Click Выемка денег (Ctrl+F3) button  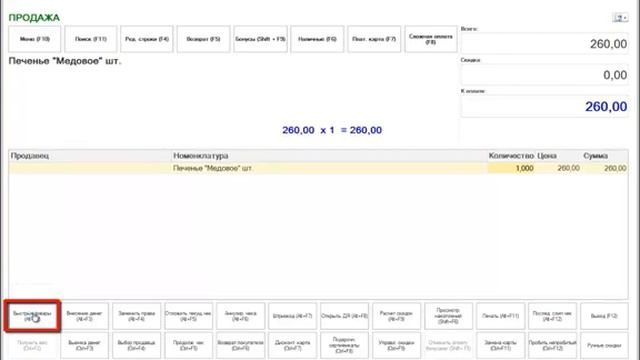pos(84,345)
